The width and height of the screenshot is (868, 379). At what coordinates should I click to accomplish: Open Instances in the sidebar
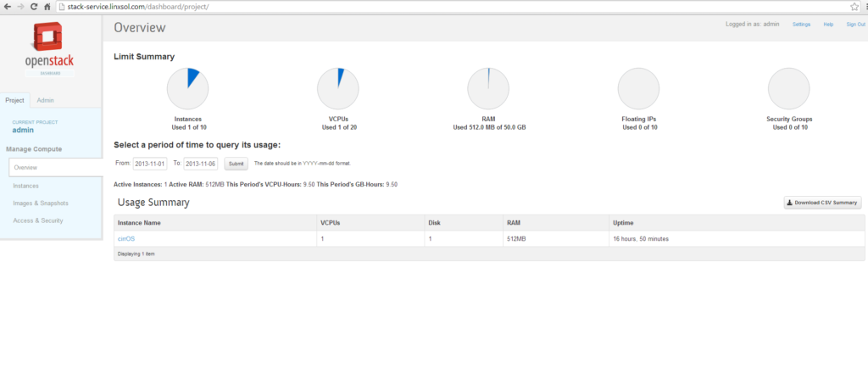(26, 187)
